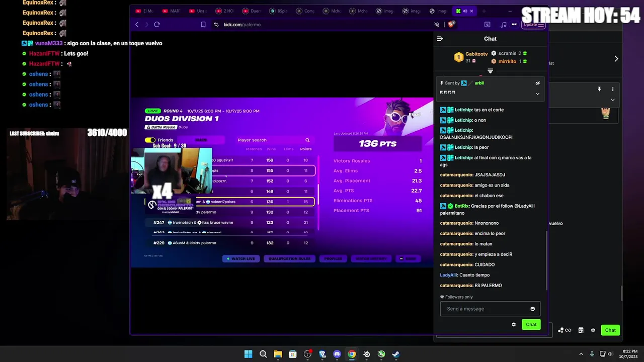
Task: Open three-dot menu in background chat window
Action: (x=612, y=89)
